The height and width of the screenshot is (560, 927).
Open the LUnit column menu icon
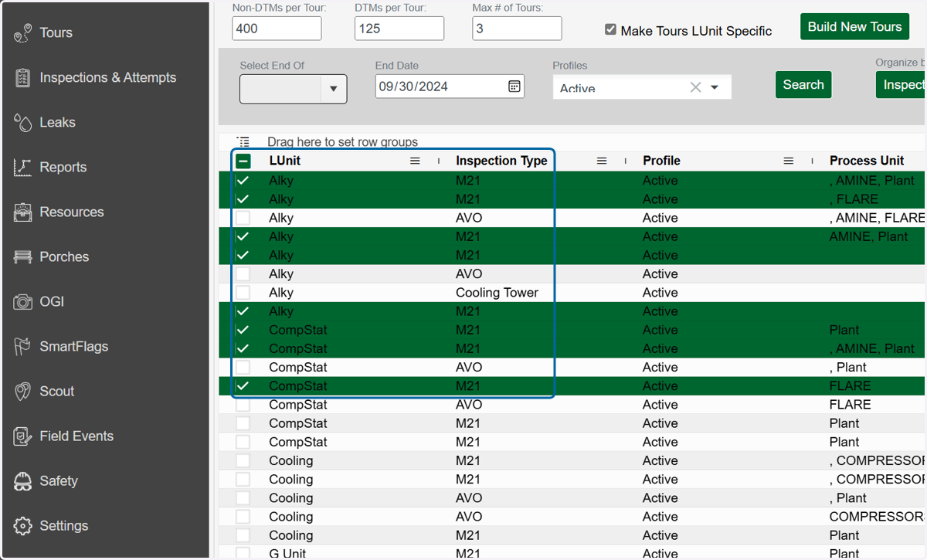point(415,161)
